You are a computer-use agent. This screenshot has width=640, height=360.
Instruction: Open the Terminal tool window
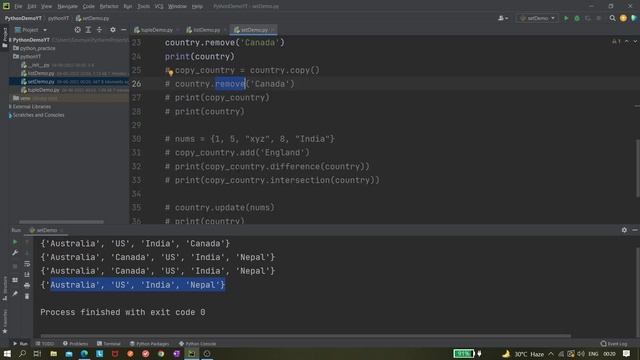tap(109, 344)
